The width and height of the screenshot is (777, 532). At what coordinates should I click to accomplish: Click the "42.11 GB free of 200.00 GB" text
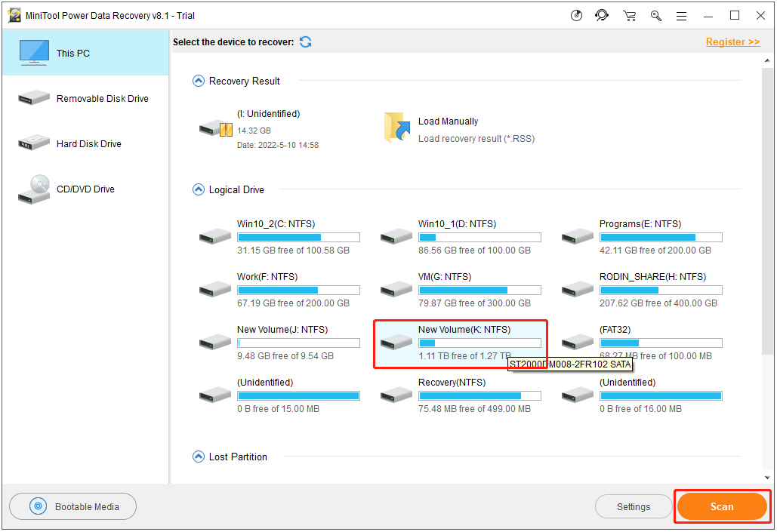[x=655, y=251]
